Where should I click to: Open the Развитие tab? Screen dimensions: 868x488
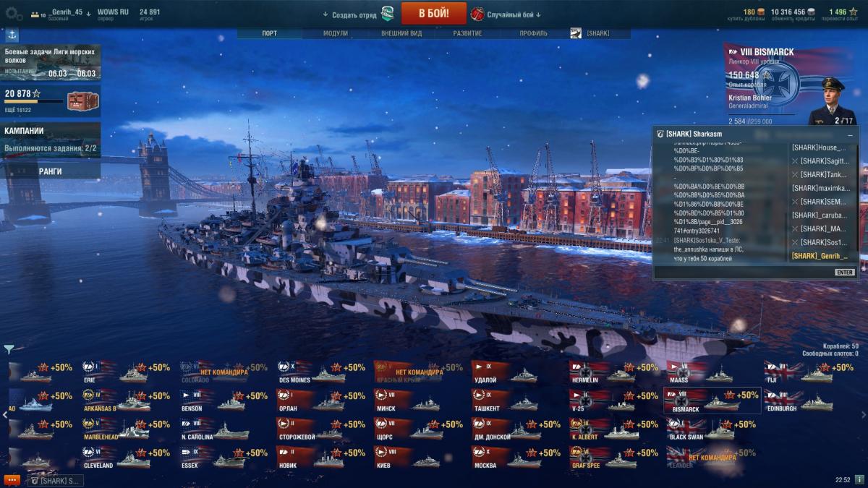pos(468,33)
